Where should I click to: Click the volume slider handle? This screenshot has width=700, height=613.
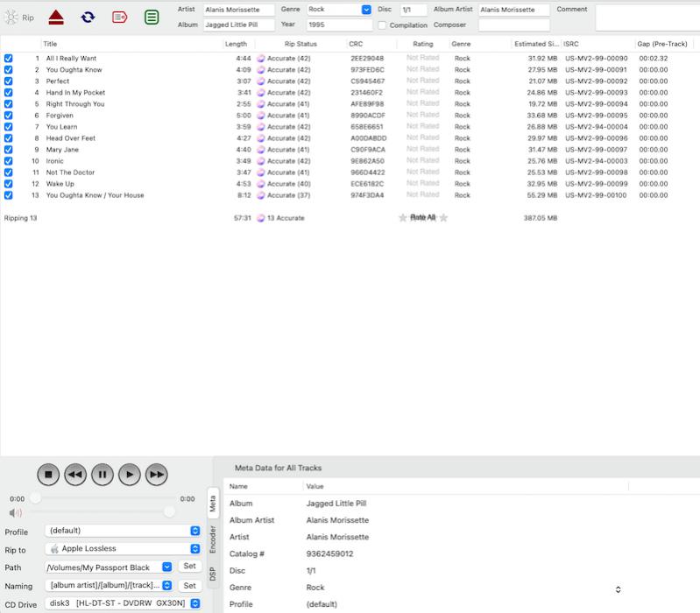point(169,511)
